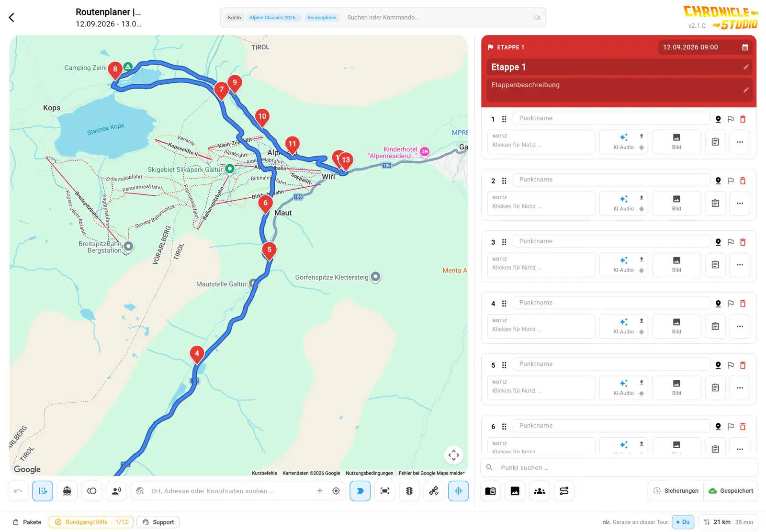This screenshot has width=766, height=532.
Task: Open the roadbook icon below point list
Action: click(490, 491)
